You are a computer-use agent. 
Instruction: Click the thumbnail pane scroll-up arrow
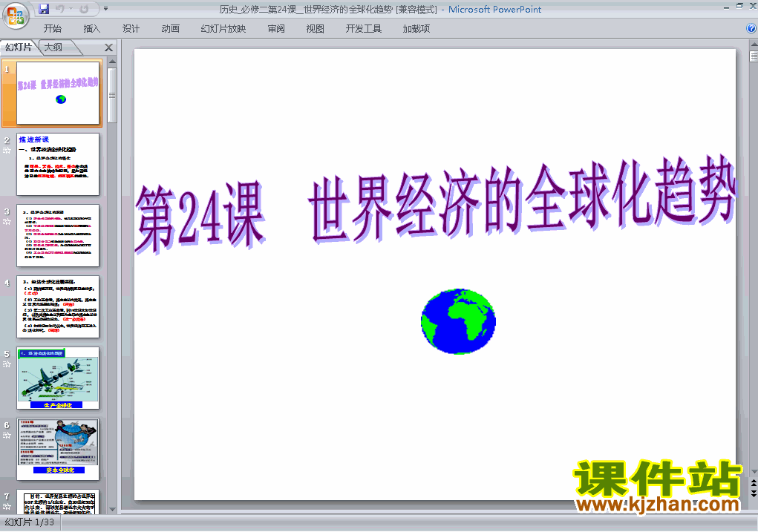pos(112,62)
